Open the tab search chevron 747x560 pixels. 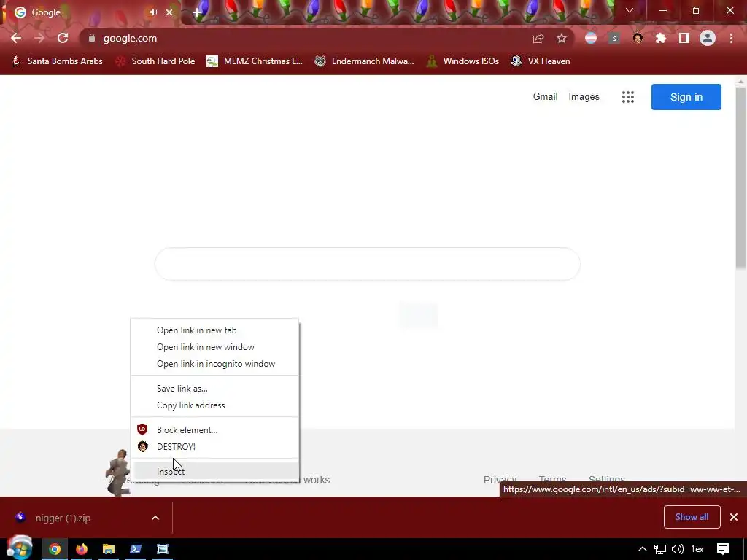point(630,10)
